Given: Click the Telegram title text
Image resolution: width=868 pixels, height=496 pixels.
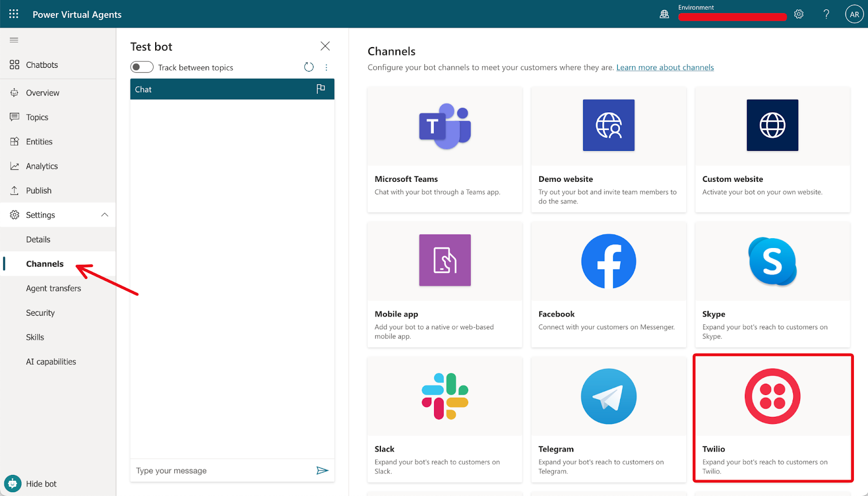Looking at the screenshot, I should [x=556, y=449].
